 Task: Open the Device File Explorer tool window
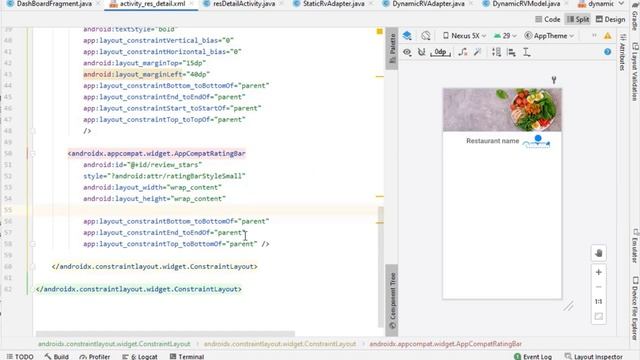[x=635, y=308]
